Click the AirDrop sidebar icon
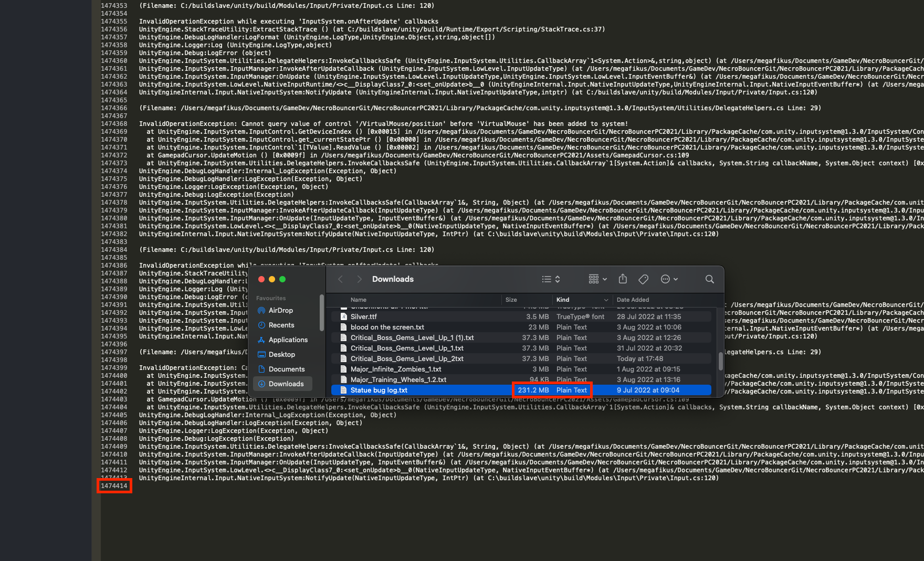The width and height of the screenshot is (924, 561). (x=261, y=311)
